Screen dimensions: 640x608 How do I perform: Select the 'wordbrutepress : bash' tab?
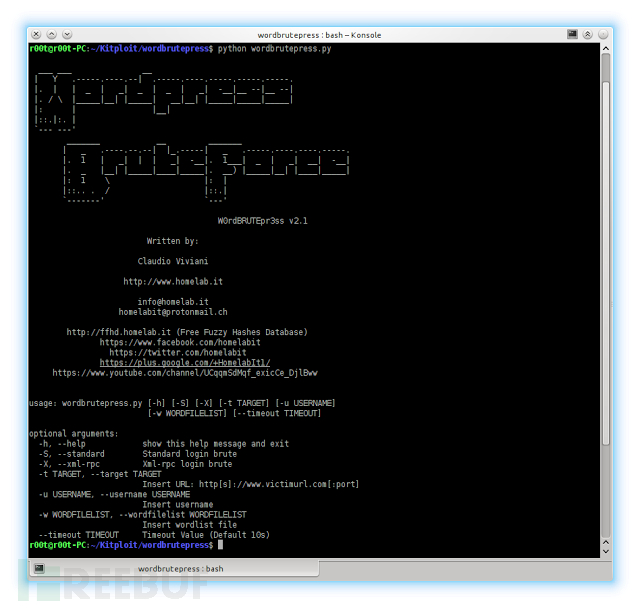174,568
